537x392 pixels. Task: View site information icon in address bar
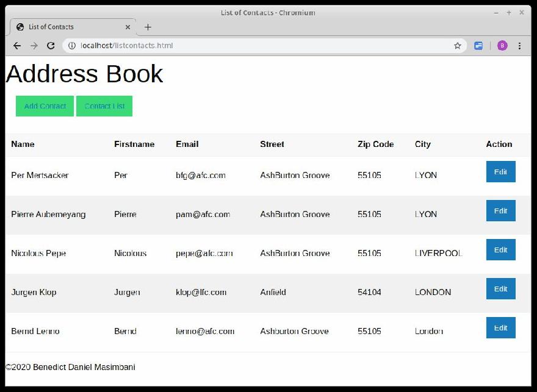click(72, 46)
